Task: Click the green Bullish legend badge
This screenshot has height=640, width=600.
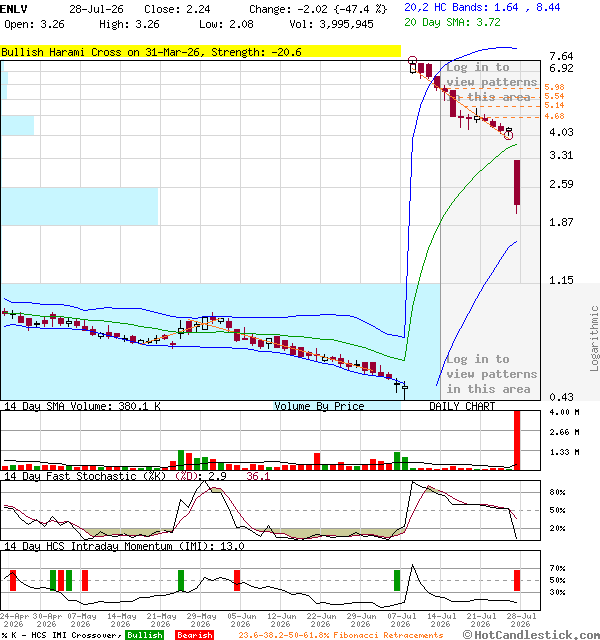Action: coord(144,635)
